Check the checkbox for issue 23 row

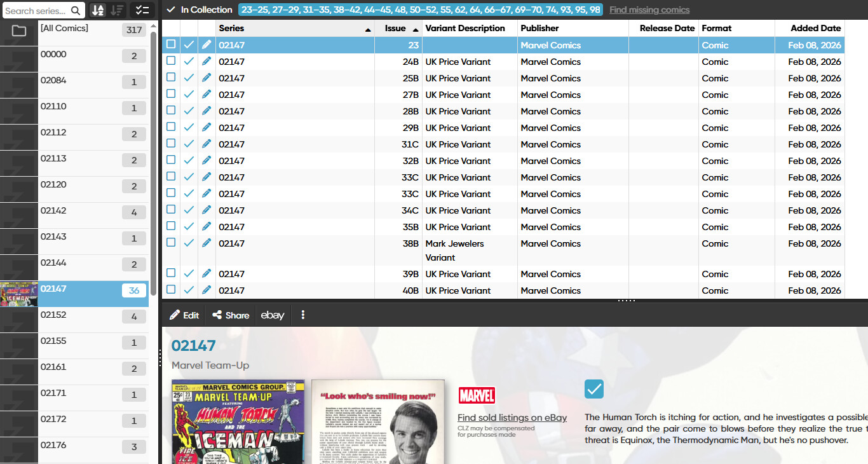[x=171, y=44]
